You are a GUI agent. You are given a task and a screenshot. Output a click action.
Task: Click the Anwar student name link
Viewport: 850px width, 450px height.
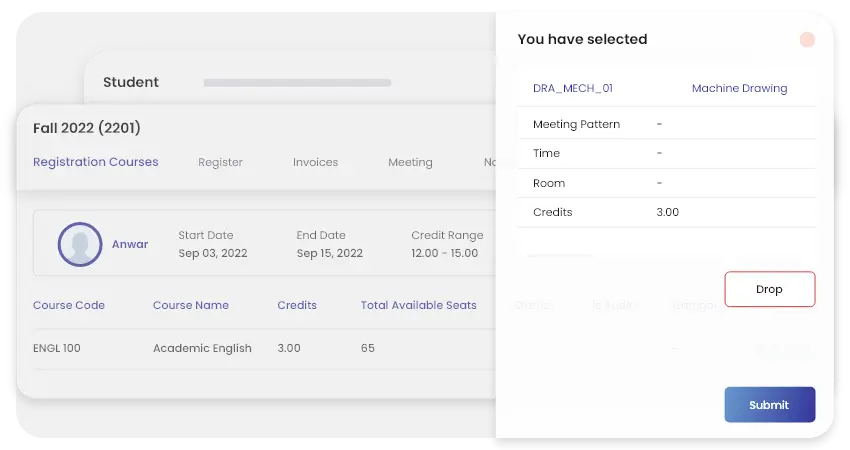(130, 244)
